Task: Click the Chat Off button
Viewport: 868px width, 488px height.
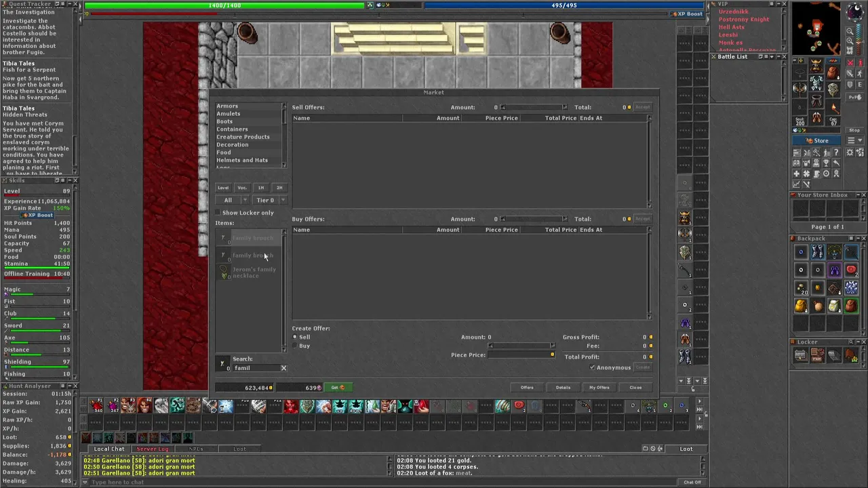Action: 692,482
